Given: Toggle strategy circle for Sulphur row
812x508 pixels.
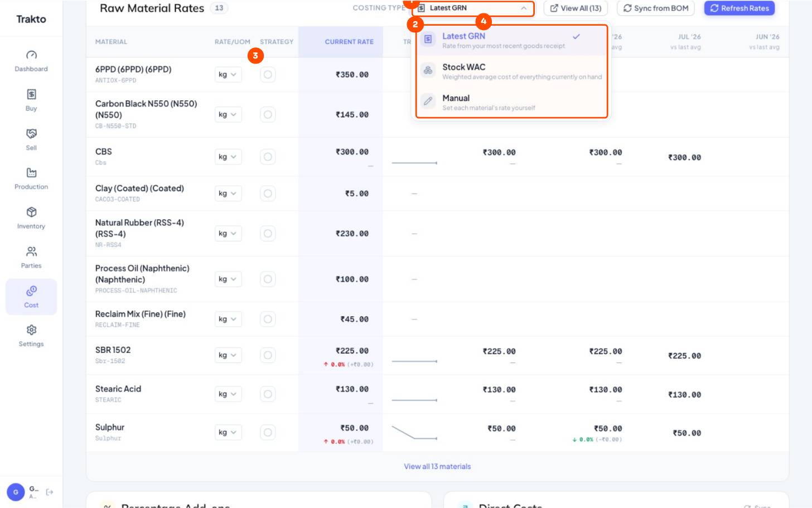Looking at the screenshot, I should click(268, 432).
